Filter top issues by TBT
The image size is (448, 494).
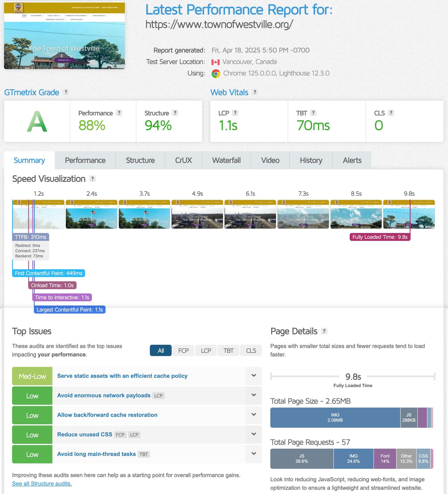coord(228,350)
